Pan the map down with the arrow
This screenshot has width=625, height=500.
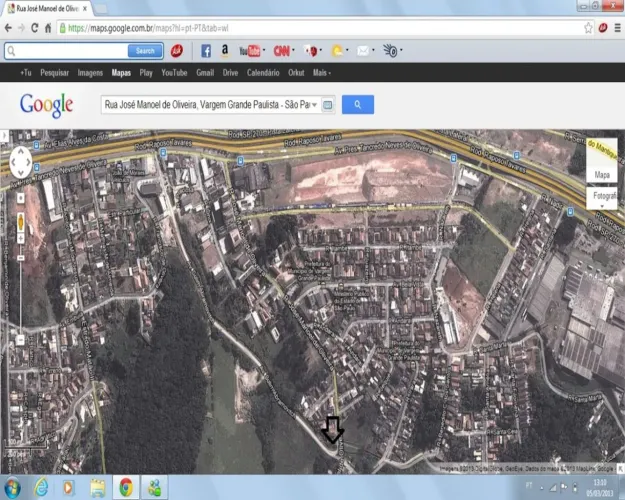[21, 173]
